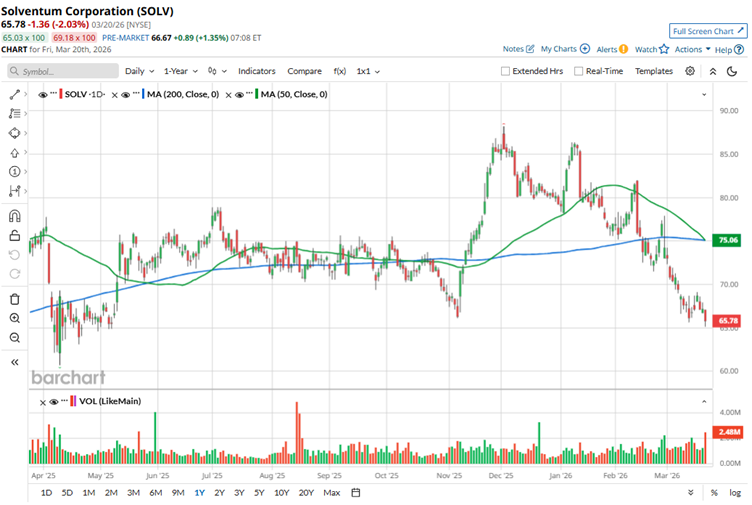Image resolution: width=752 pixels, height=505 pixels.
Task: Add new chart with My Charts plus
Action: [585, 48]
